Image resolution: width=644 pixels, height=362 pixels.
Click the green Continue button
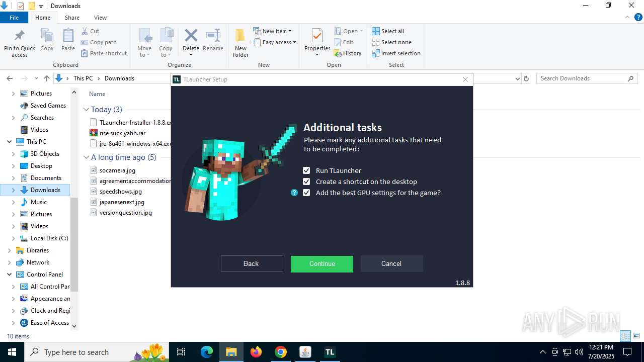[322, 263]
